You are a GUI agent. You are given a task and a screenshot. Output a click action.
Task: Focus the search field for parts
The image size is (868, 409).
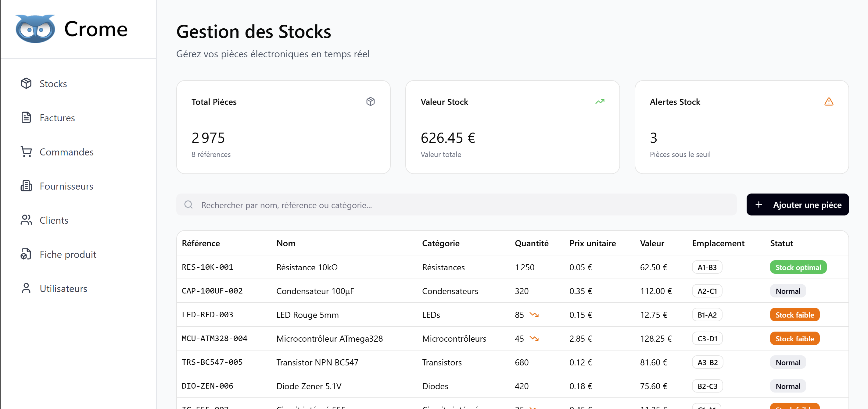pyautogui.click(x=456, y=205)
